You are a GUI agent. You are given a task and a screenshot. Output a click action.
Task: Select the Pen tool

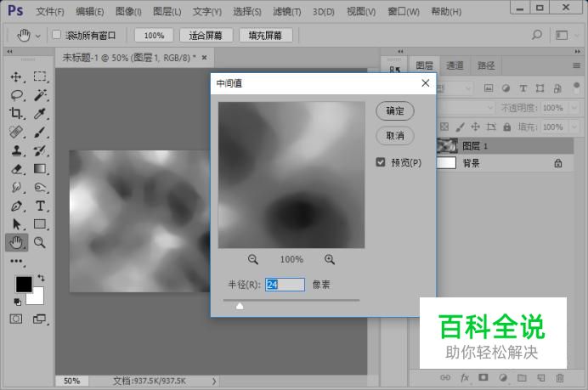pos(16,206)
